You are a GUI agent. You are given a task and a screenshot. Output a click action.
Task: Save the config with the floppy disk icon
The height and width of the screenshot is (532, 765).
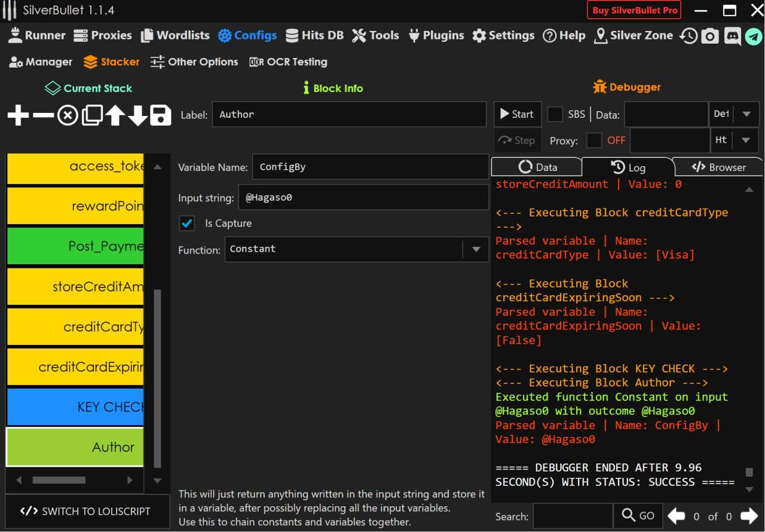[160, 115]
